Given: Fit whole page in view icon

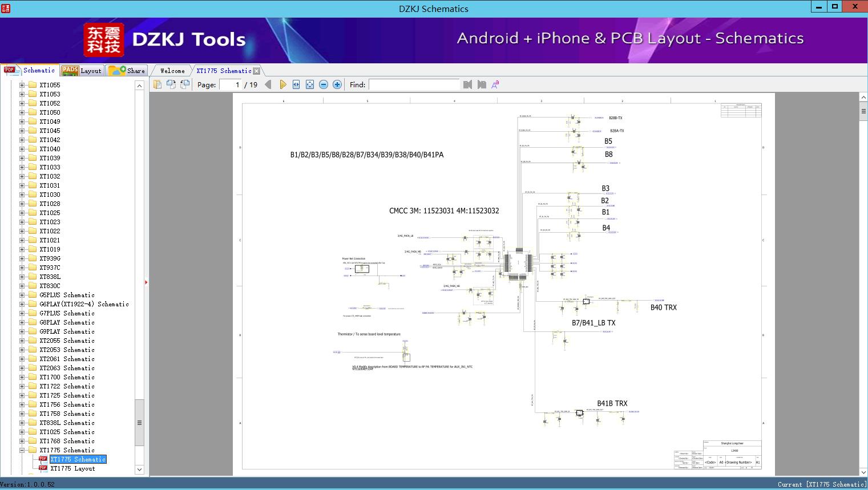Looking at the screenshot, I should click(310, 84).
